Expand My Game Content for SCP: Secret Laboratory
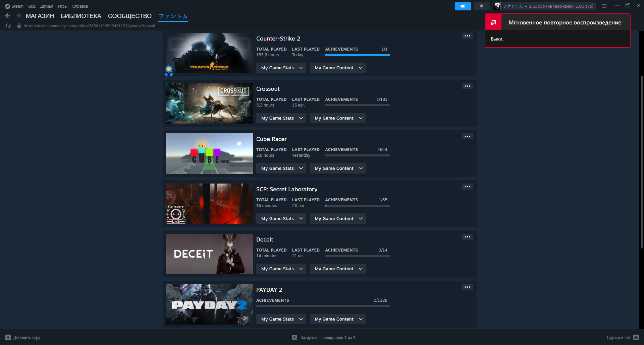The image size is (644, 345). coord(338,218)
